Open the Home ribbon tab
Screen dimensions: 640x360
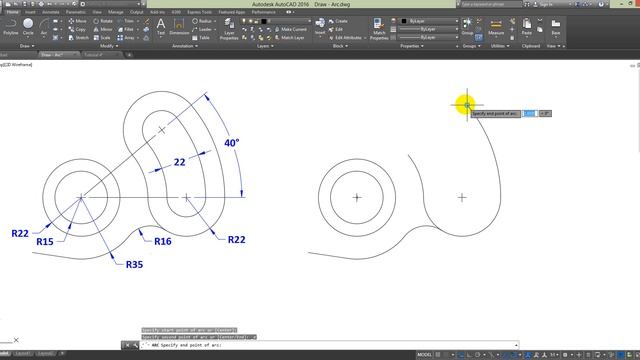pyautogui.click(x=12, y=12)
